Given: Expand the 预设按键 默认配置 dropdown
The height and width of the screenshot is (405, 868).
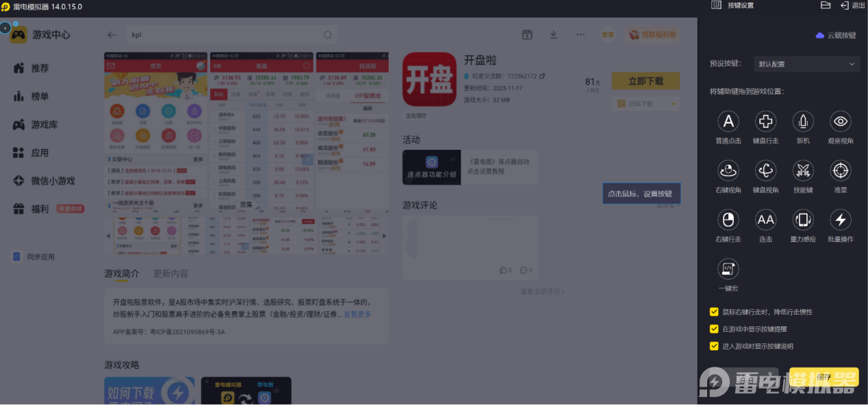Looking at the screenshot, I should coord(807,64).
